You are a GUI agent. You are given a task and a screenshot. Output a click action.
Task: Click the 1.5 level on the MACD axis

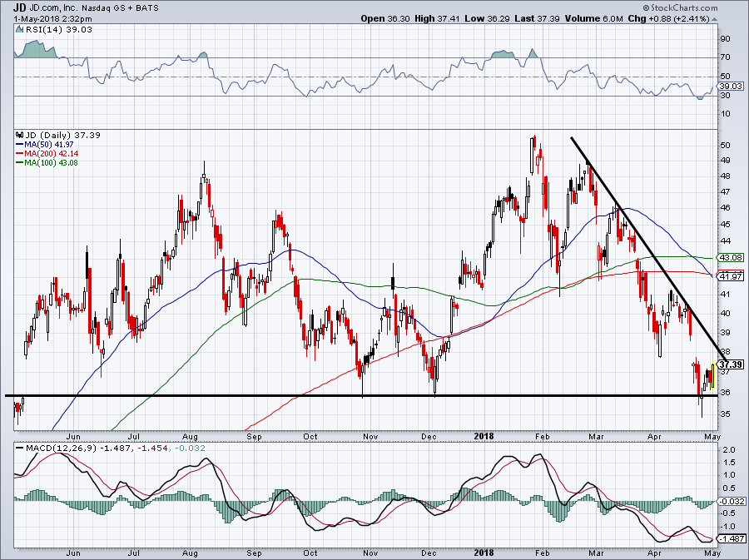[728, 463]
